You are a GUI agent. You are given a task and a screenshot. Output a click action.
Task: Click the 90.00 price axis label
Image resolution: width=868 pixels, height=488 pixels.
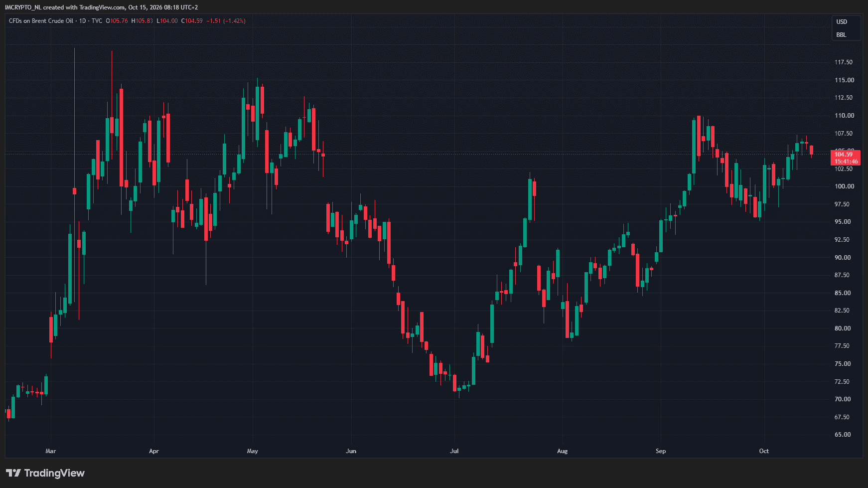click(843, 258)
